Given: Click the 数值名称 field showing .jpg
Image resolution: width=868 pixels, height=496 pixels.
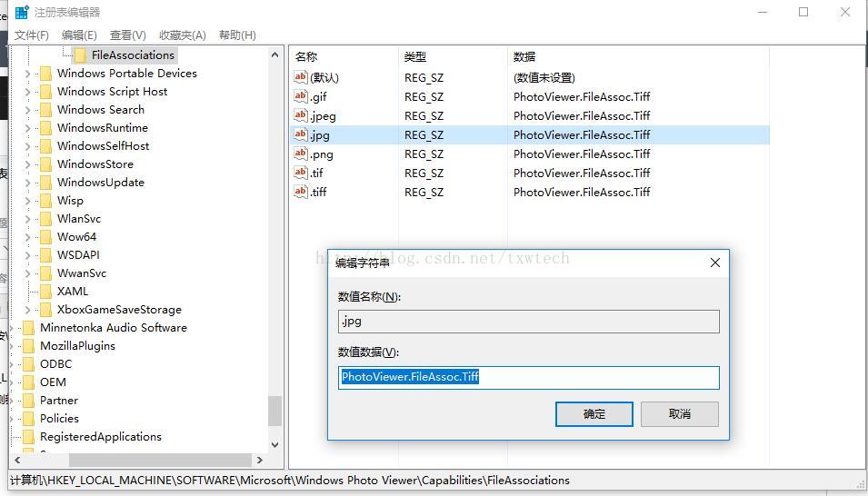Looking at the screenshot, I should (x=529, y=322).
